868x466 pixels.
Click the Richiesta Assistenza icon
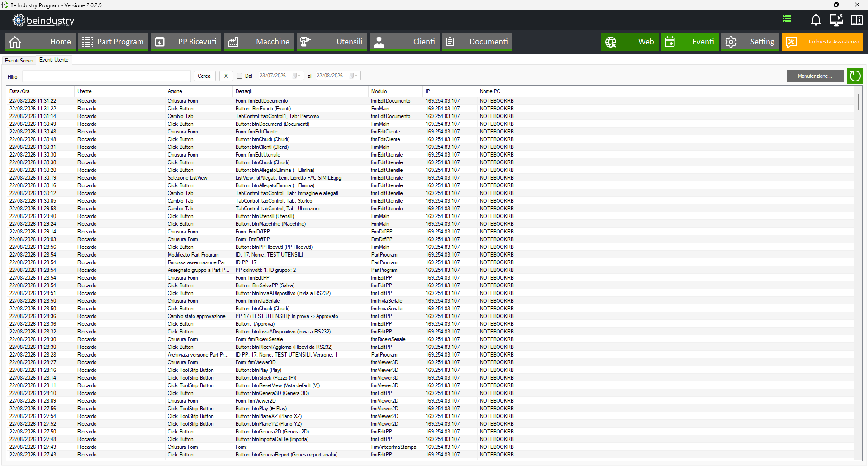[791, 42]
